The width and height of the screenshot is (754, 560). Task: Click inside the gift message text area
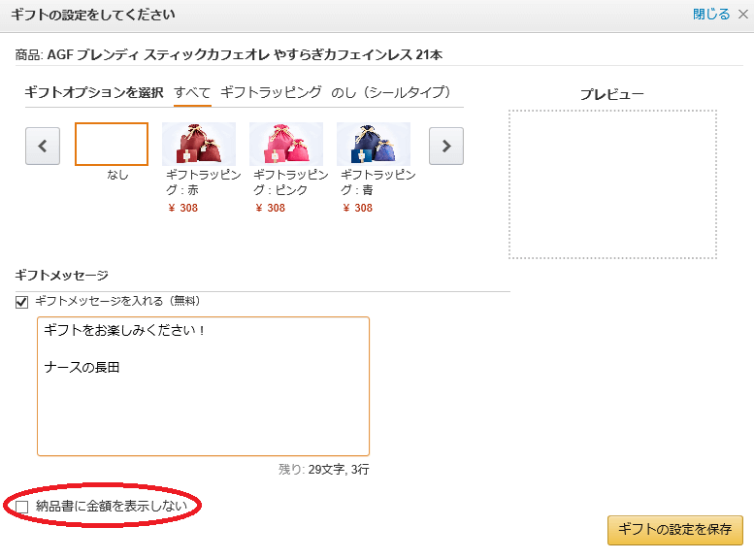(x=203, y=408)
